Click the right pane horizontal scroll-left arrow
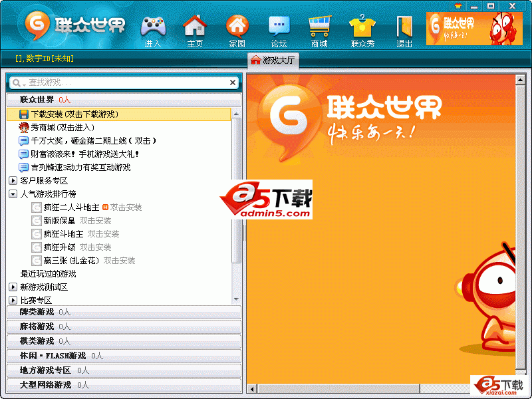 click(252, 389)
